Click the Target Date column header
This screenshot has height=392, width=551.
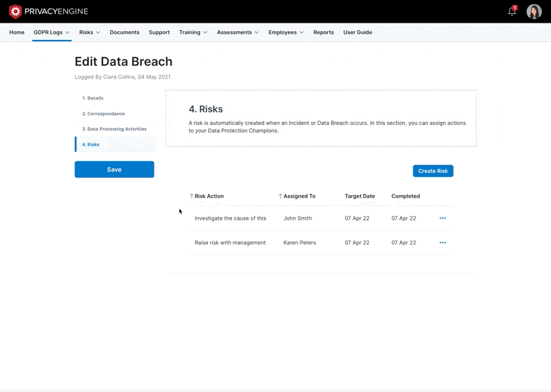tap(360, 196)
